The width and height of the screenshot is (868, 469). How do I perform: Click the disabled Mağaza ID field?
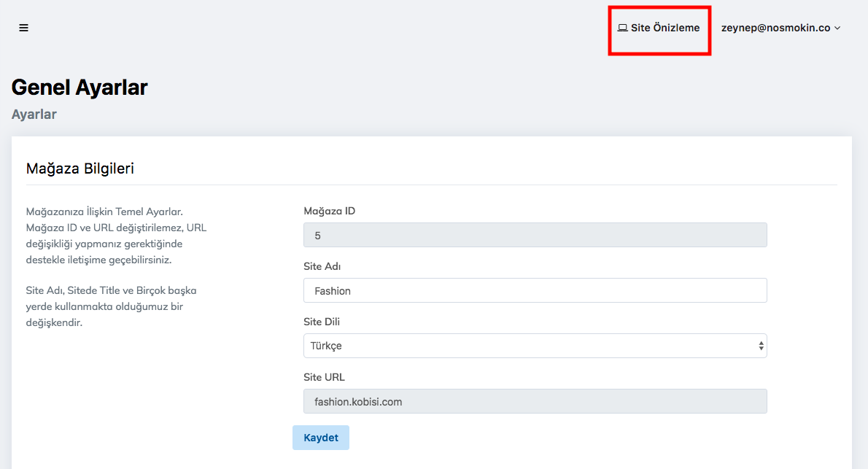click(x=535, y=235)
